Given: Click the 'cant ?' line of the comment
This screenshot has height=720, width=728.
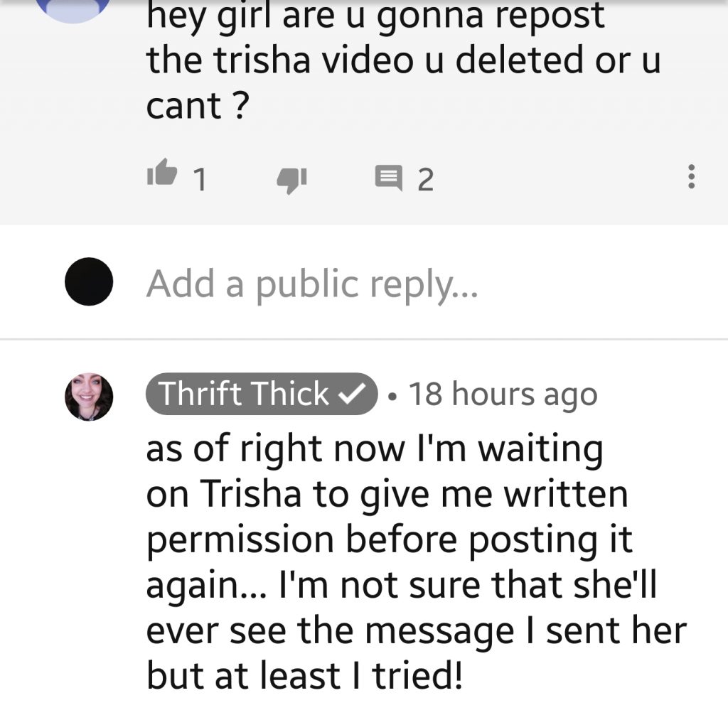Looking at the screenshot, I should [198, 106].
